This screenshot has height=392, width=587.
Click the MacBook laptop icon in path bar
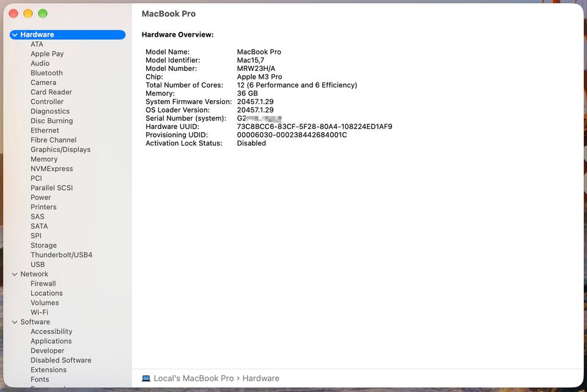point(146,379)
